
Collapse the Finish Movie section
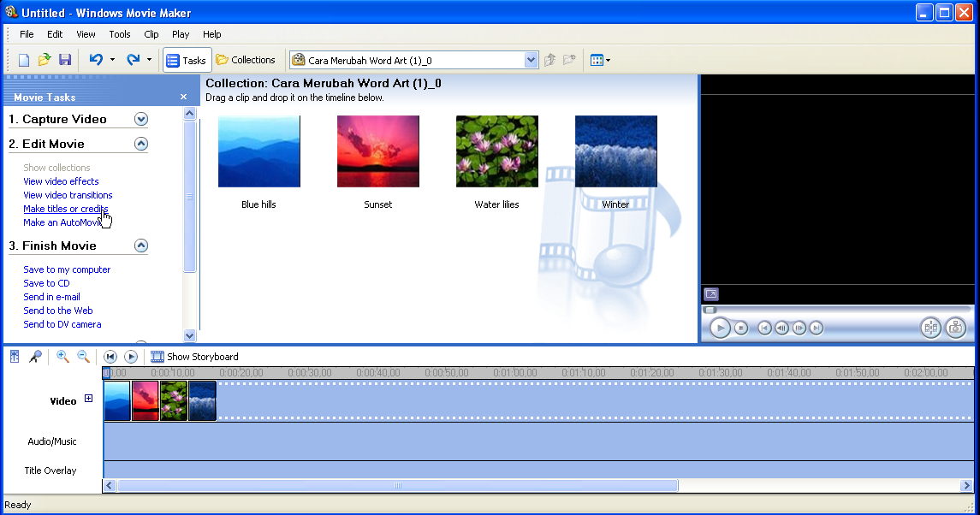pos(141,246)
